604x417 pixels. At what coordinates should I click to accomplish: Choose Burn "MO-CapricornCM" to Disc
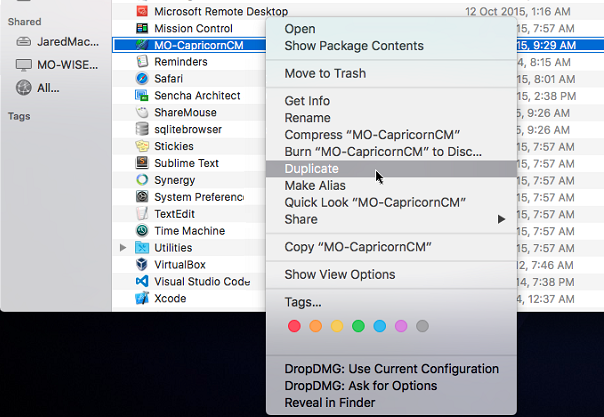[x=391, y=152]
